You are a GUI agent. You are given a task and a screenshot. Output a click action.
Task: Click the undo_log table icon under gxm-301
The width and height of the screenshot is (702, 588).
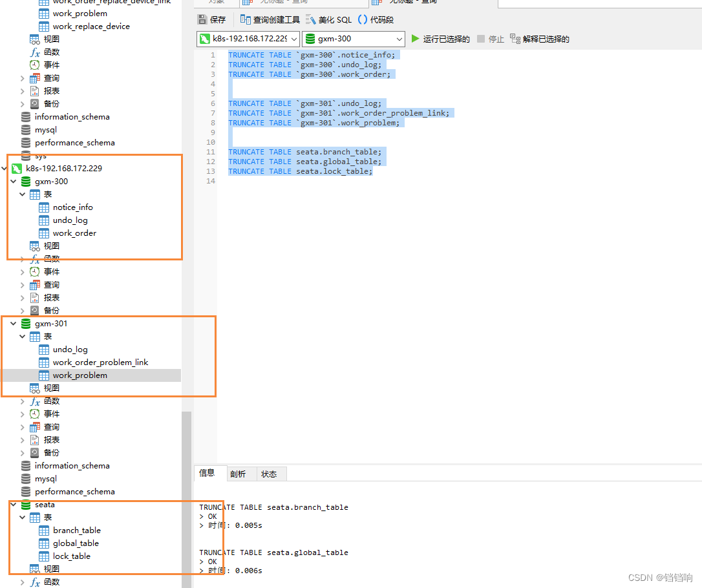[x=44, y=350]
